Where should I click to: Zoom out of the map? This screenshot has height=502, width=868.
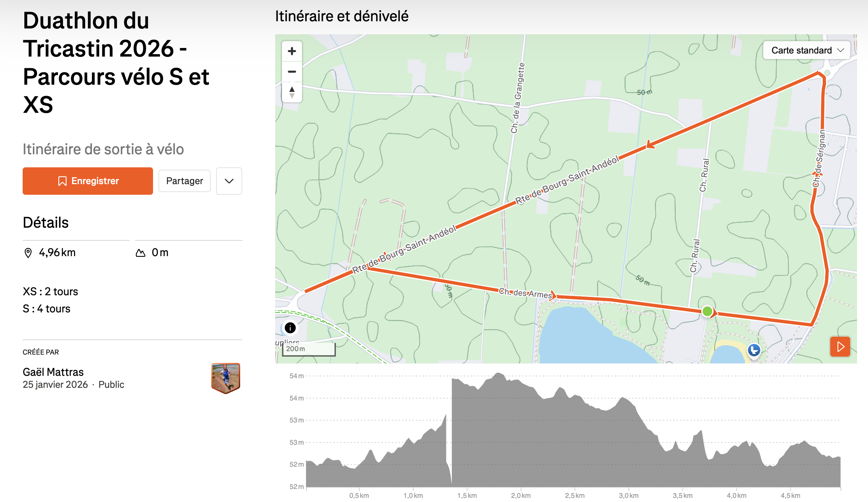[292, 72]
